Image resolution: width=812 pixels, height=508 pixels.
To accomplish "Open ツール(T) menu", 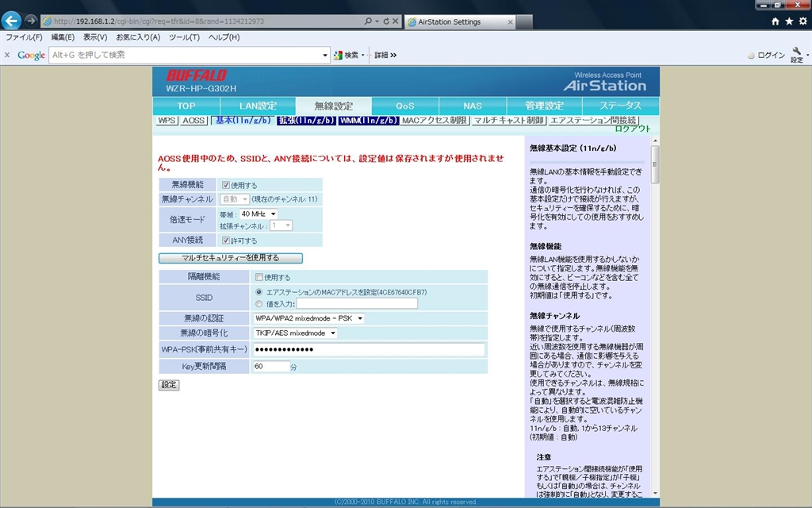I will (x=184, y=37).
